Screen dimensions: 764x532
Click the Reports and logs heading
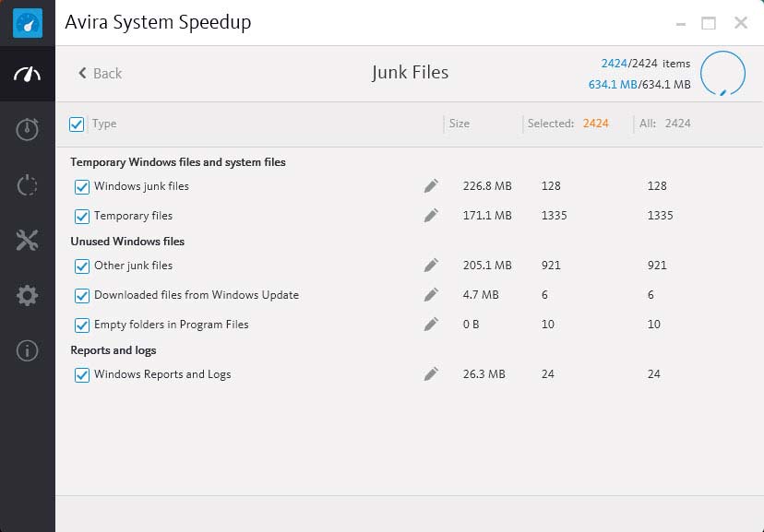pyautogui.click(x=113, y=350)
